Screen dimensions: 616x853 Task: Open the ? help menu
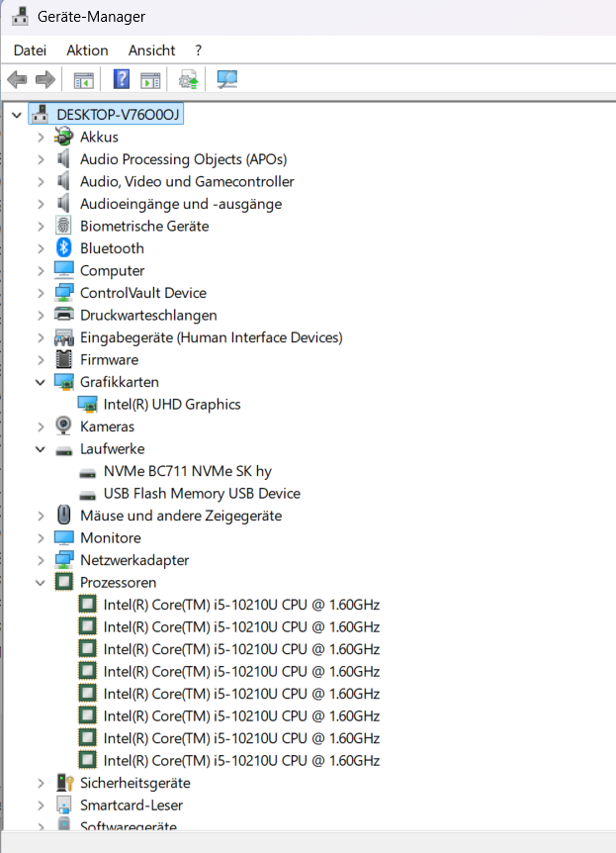pyautogui.click(x=199, y=50)
